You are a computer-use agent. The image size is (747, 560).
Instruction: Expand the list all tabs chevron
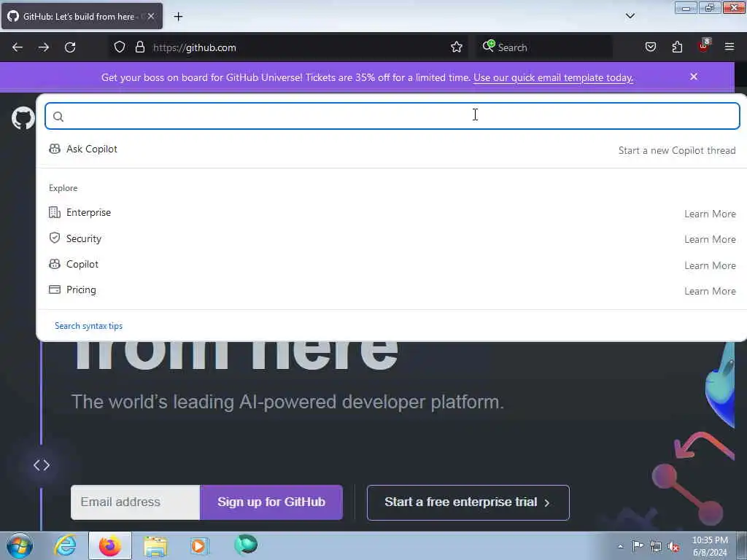(630, 16)
